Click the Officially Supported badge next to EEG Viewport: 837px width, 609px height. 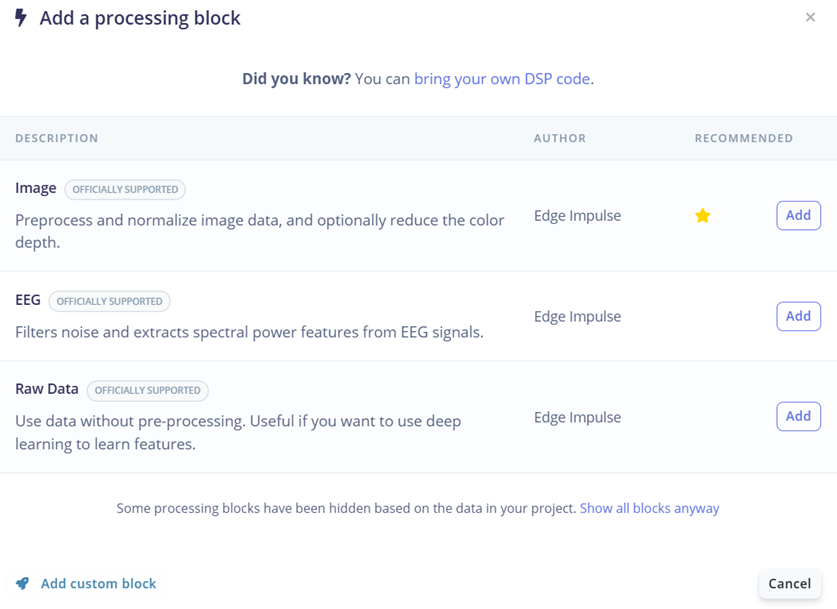(109, 301)
